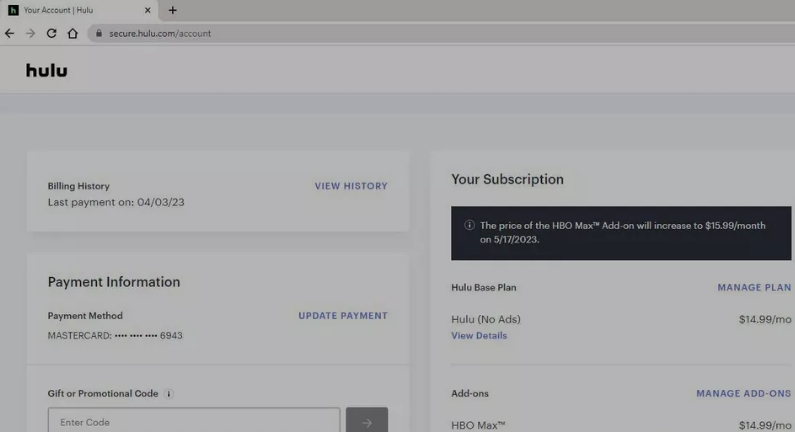The width and height of the screenshot is (795, 432).
Task: Click the site security lock icon
Action: point(99,33)
